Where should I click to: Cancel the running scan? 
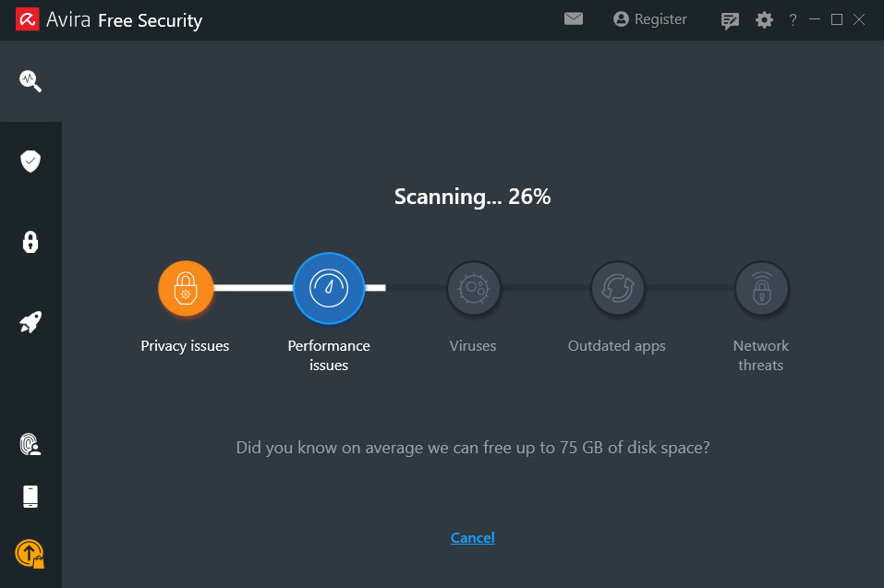472,538
